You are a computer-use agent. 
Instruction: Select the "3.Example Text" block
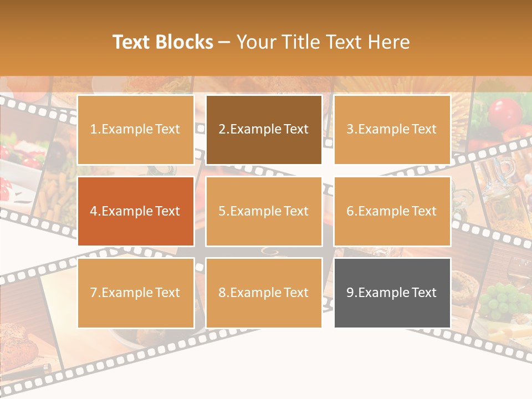point(392,130)
